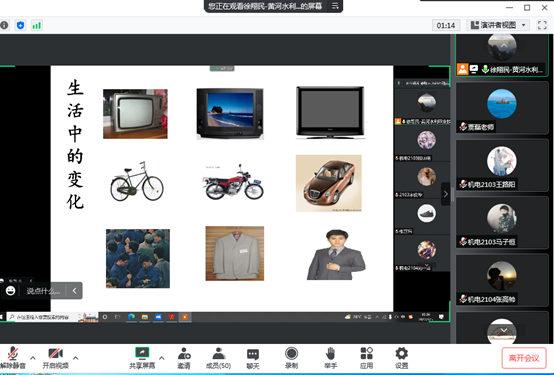Leave the meeting via 离开会议
The image size is (554, 375).
pos(524,358)
